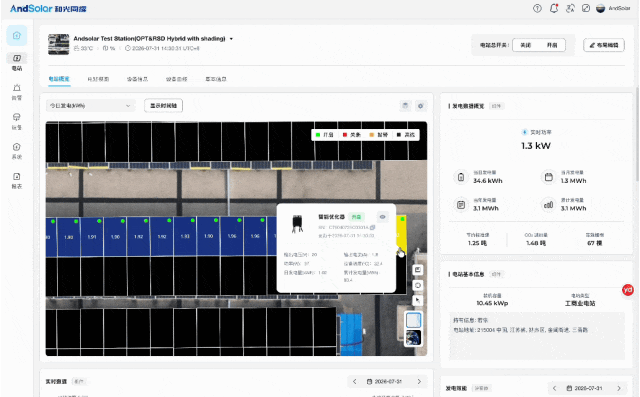The image size is (640, 397).
Task: Click the icon beside the left 3.1 MWh value
Action: 461,205
